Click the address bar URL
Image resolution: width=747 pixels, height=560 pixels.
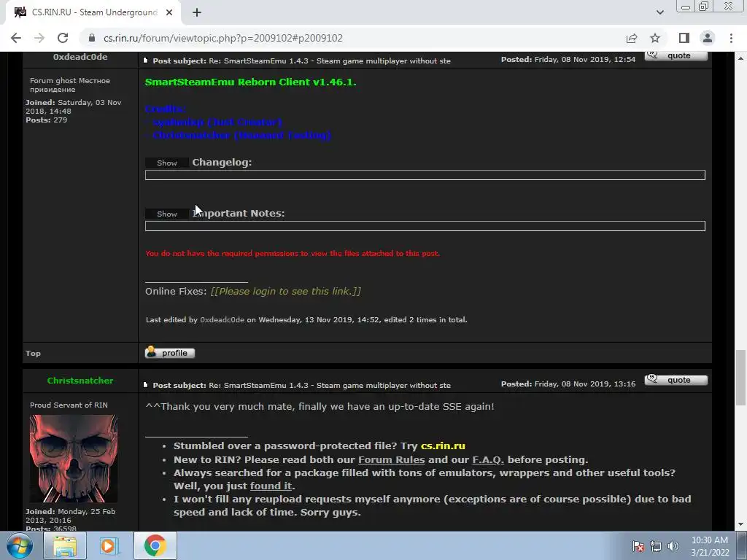(x=223, y=38)
